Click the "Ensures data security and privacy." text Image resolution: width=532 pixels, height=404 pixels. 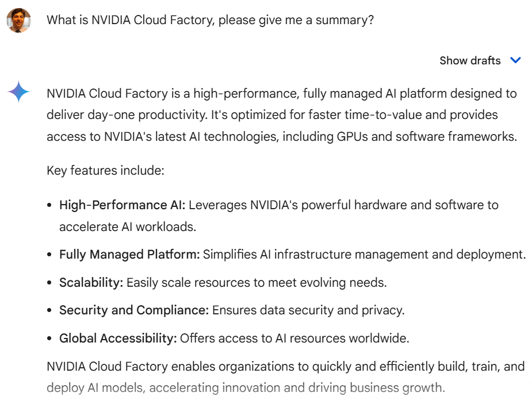pos(308,310)
